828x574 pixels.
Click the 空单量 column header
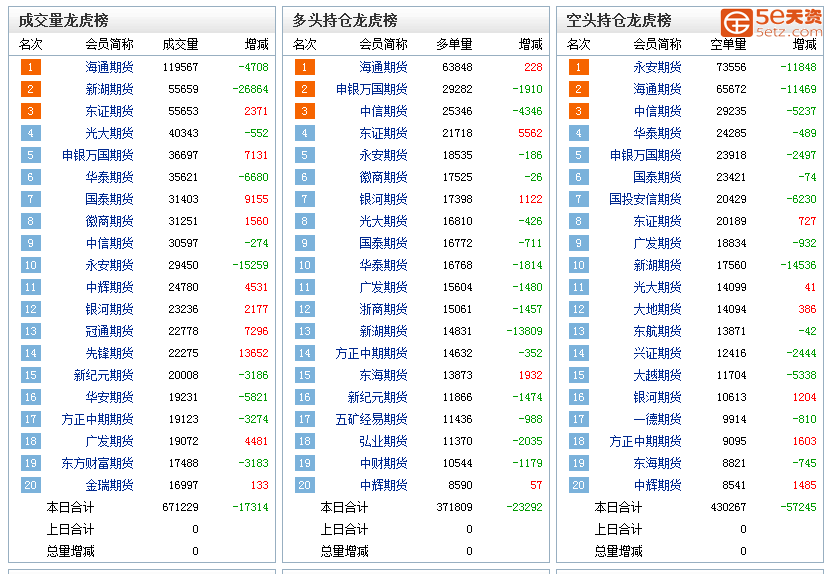click(x=728, y=44)
